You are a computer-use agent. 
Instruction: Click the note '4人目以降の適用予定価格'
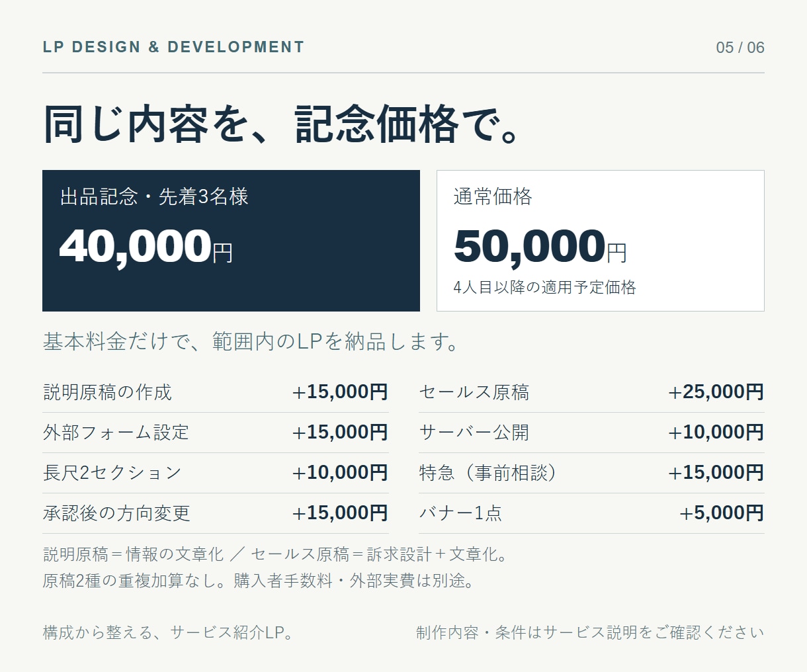coord(545,287)
